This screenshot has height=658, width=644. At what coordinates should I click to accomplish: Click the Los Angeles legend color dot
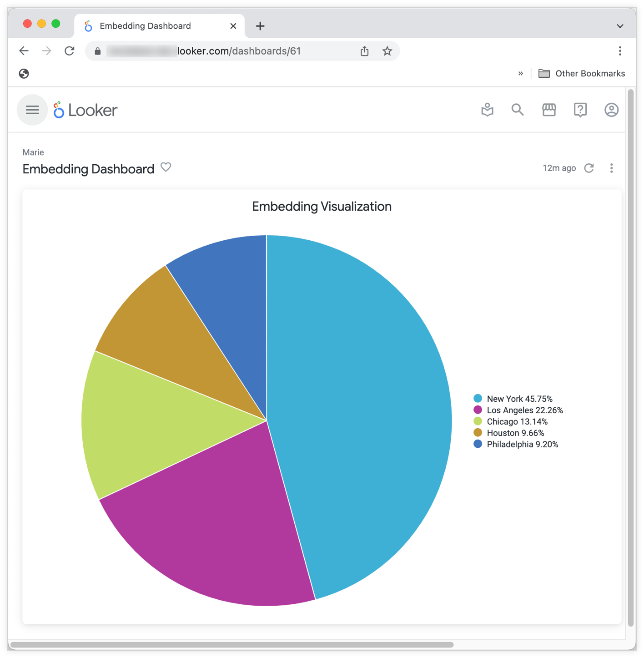click(478, 410)
